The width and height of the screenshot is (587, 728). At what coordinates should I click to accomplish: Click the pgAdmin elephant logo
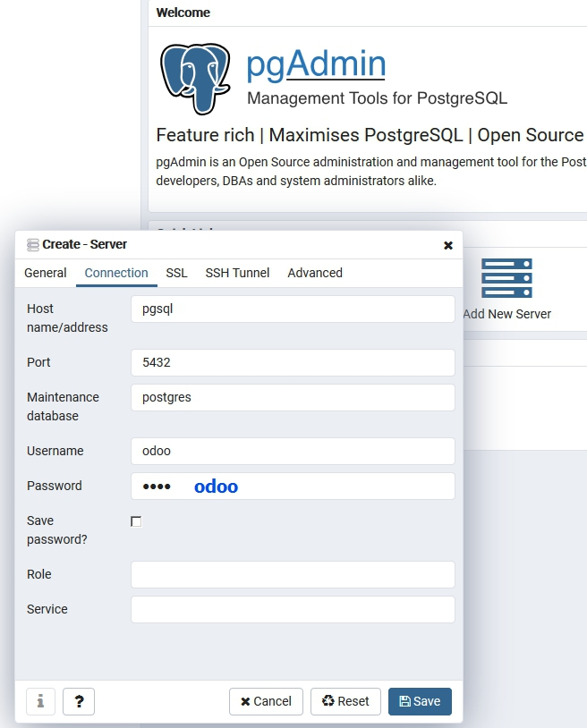coord(195,79)
